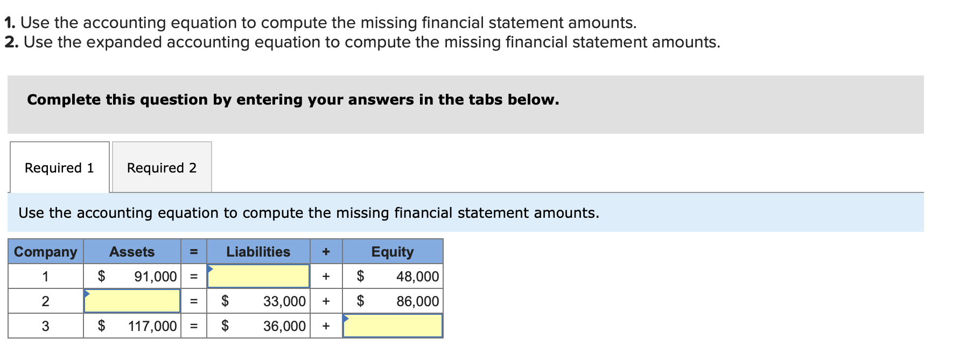Click the instruction banner about the accounting equation
The image size is (980, 345).
[309, 212]
